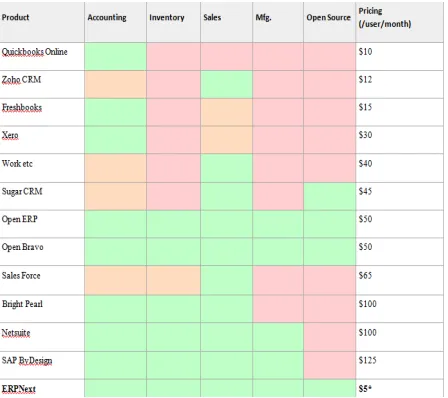Select the Open ERP product name
448x398 pixels.
[19, 220]
